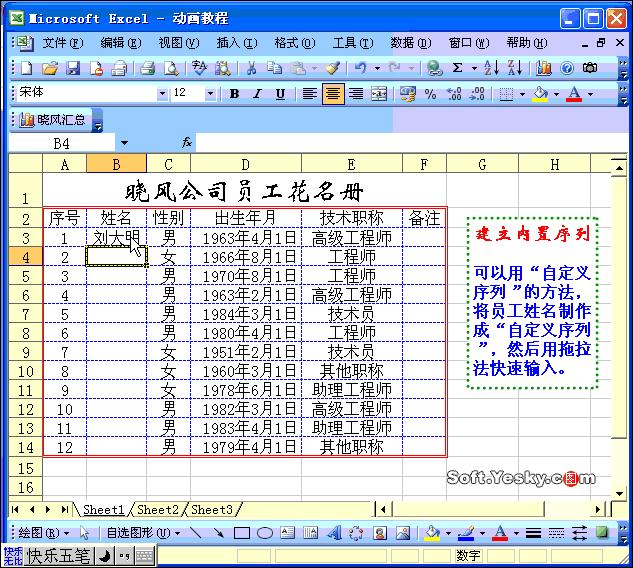
Task: Save the workbook with floppy icon
Action: coord(73,68)
